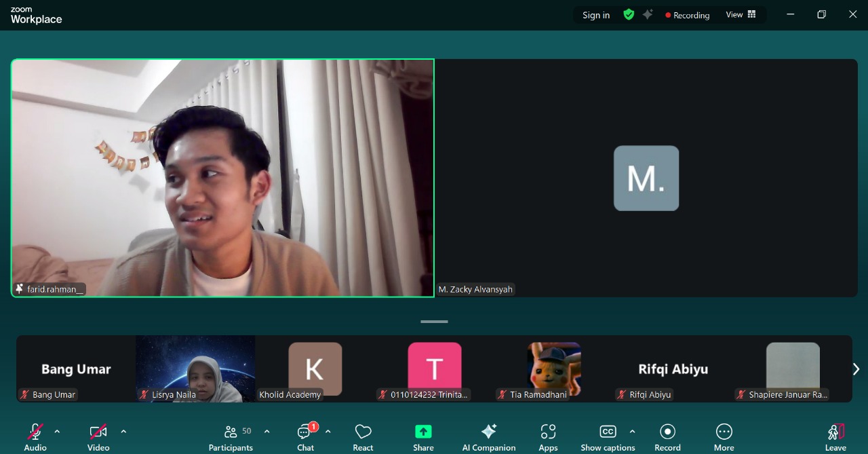Open the More options menu
Screen dimensions: 868x454
point(724,436)
